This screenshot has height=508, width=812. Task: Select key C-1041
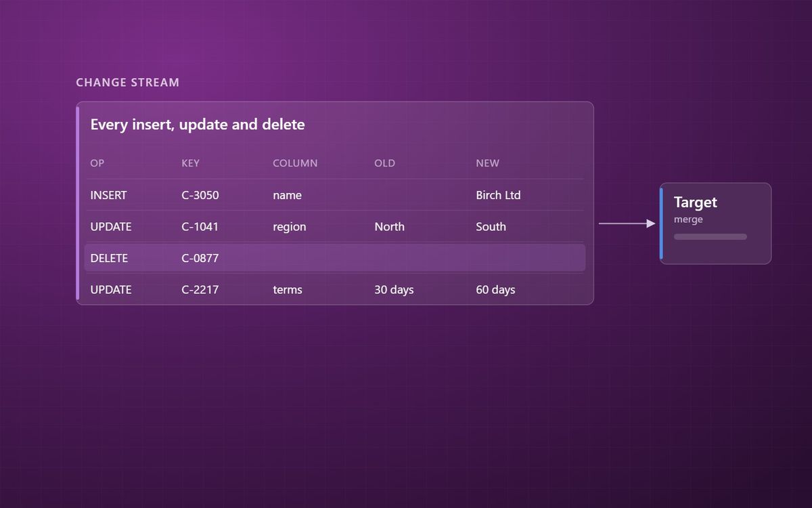click(x=200, y=227)
